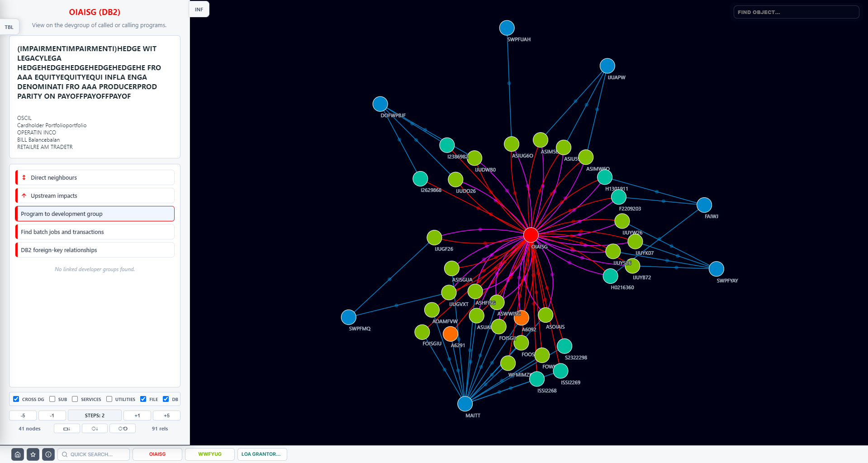Uncheck the FILE checkbox
This screenshot has width=868, height=463.
point(143,399)
